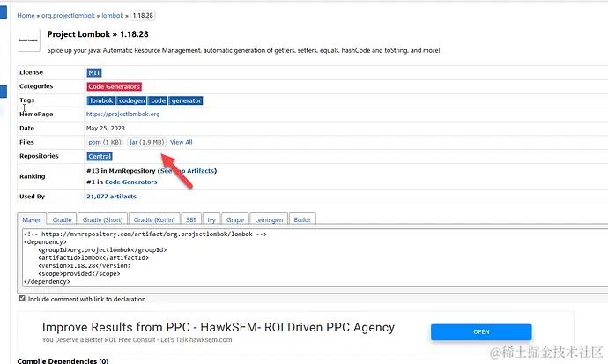Click 'Project Lombok » 1.18.28' heading
The height and width of the screenshot is (364, 608).
[98, 34]
